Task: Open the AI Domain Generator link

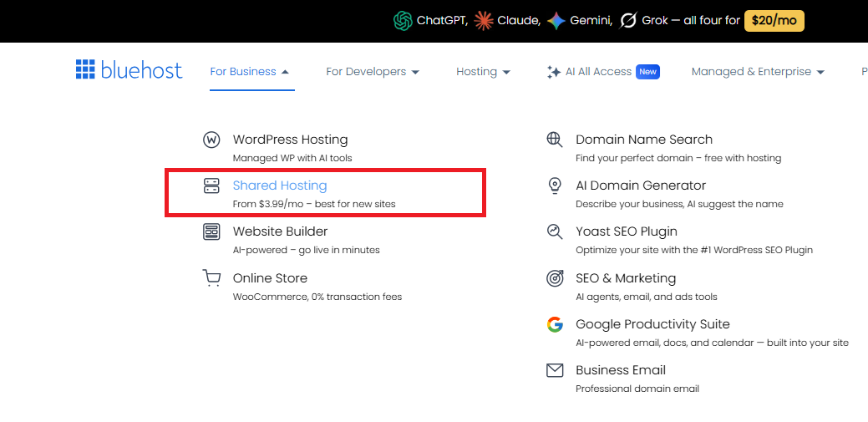Action: pyautogui.click(x=641, y=186)
